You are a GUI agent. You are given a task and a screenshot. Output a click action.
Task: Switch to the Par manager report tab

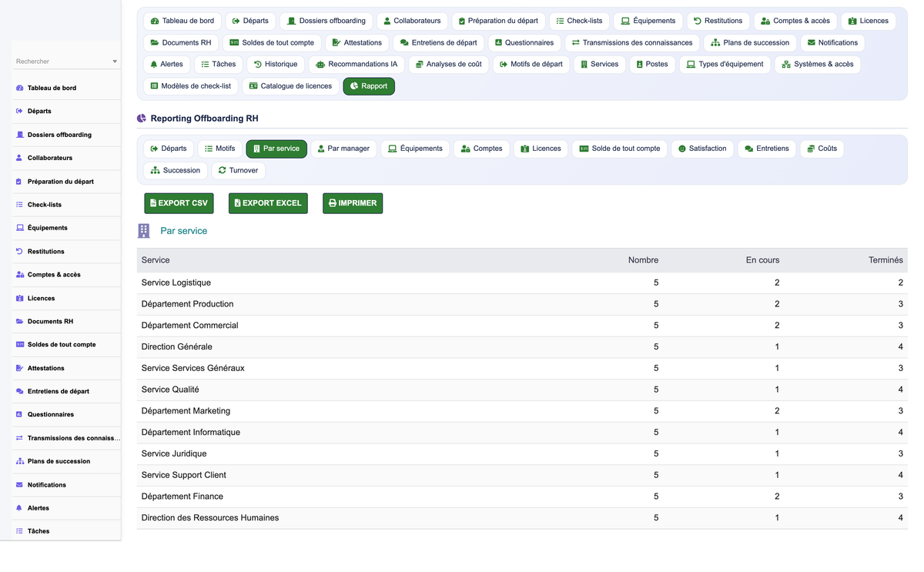pyautogui.click(x=343, y=149)
